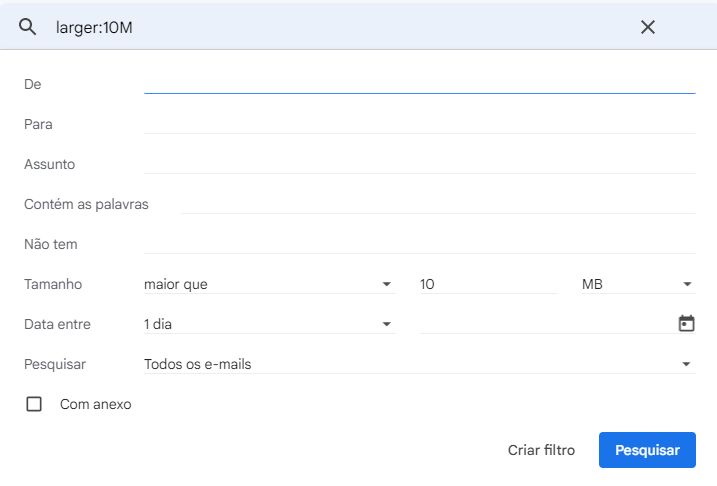This screenshot has width=717, height=486.
Task: Focus the De sender input field
Action: coord(419,83)
